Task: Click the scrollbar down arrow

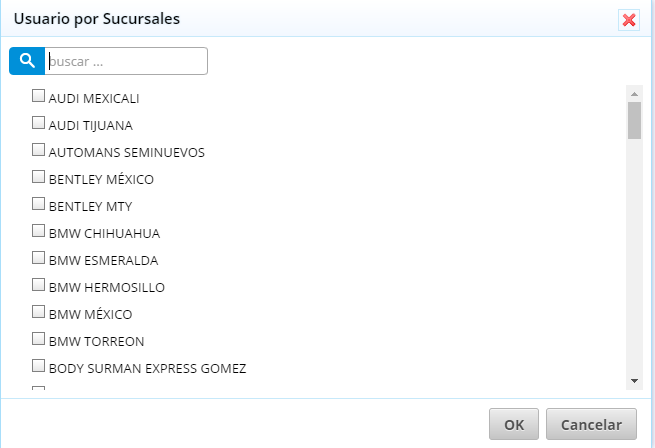Action: 634,381
